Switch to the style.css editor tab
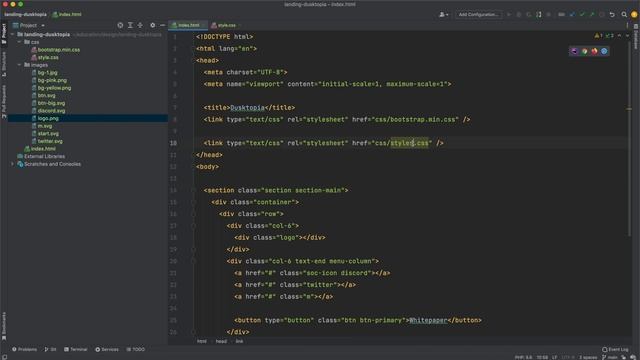This screenshot has width=640, height=360. tap(226, 25)
